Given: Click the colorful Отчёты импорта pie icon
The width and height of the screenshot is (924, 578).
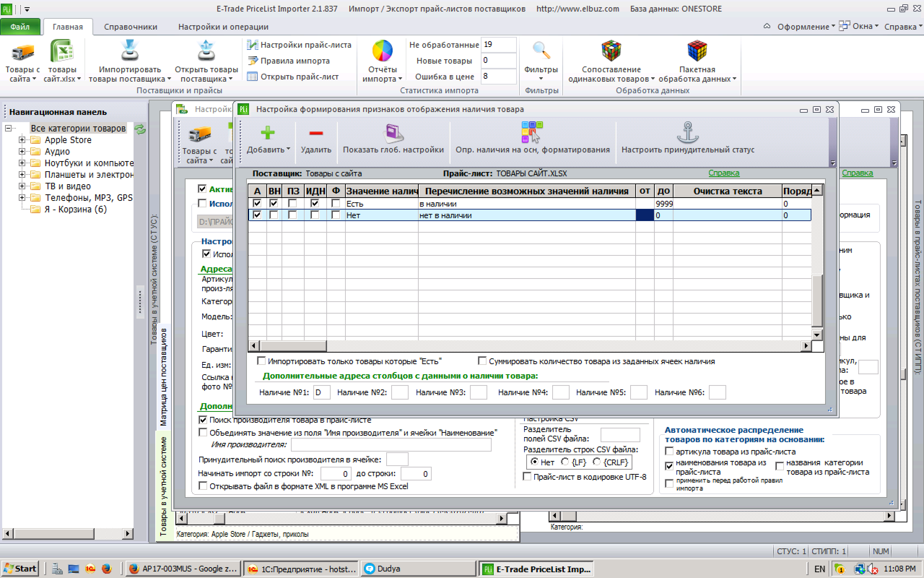Looking at the screenshot, I should [x=382, y=51].
